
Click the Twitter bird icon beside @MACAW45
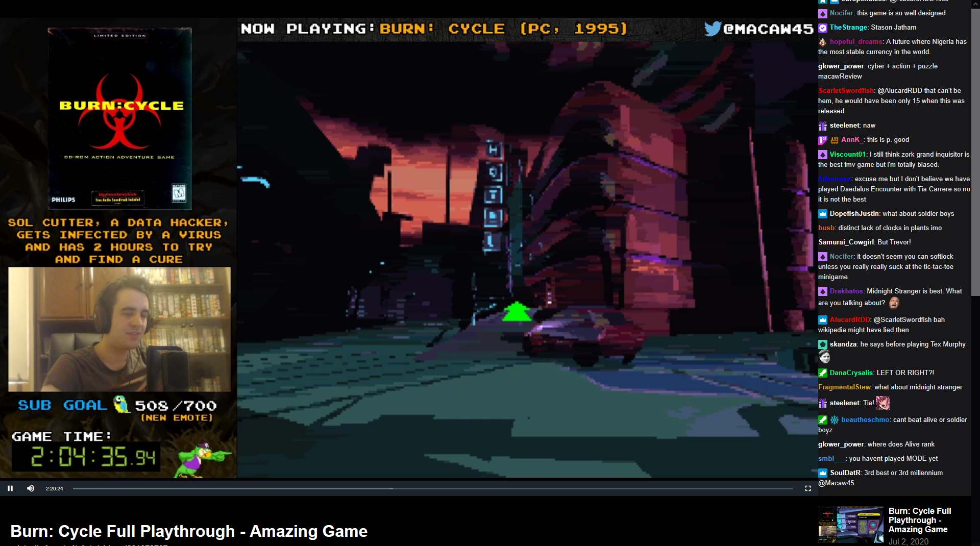713,29
